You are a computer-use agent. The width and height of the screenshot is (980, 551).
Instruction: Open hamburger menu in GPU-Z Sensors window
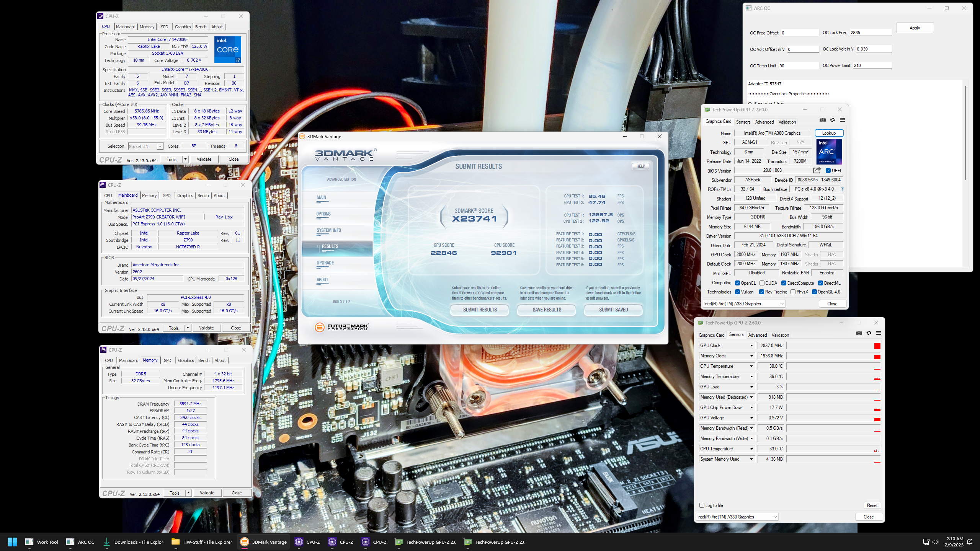pos(879,333)
